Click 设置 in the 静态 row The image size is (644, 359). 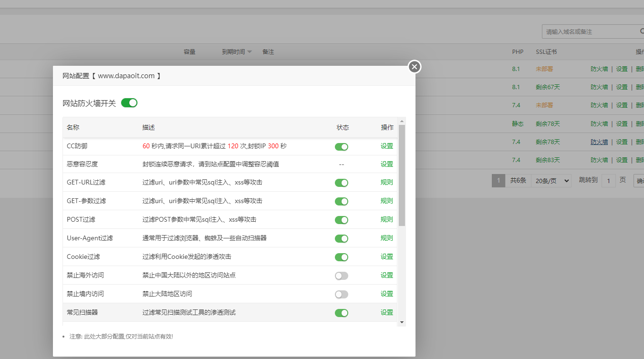(x=622, y=124)
